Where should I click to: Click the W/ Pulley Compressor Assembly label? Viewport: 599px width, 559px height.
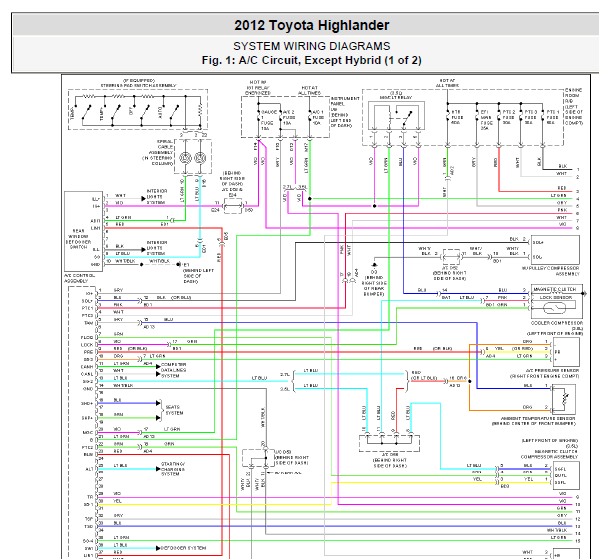point(550,271)
